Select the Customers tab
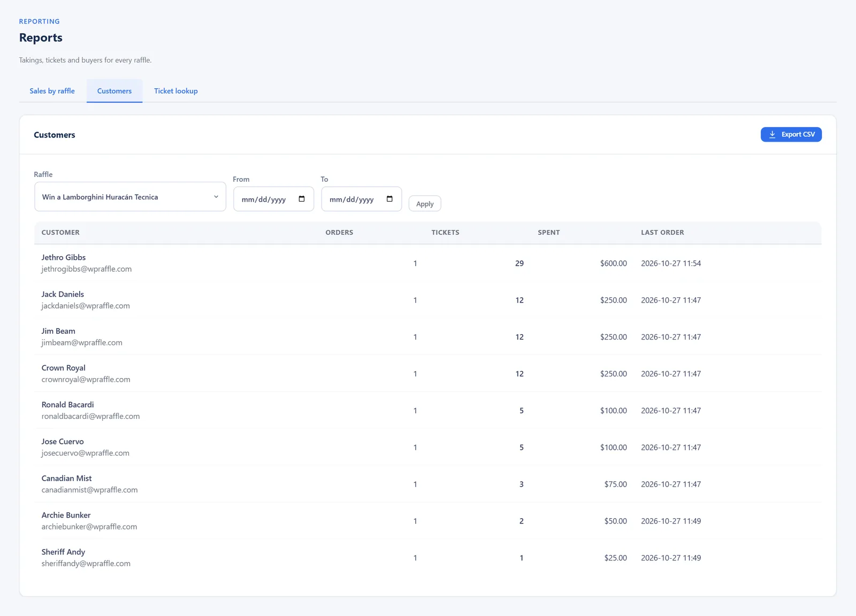This screenshot has width=856, height=616. coord(114,91)
